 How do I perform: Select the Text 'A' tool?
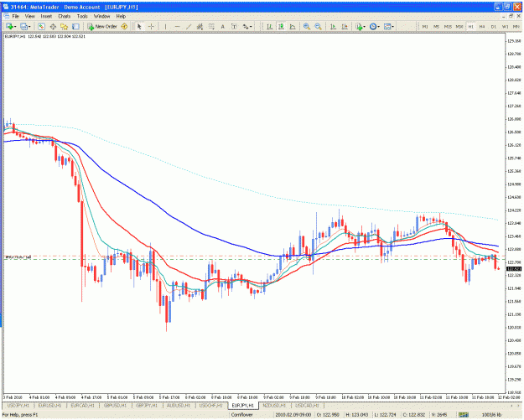(222, 26)
